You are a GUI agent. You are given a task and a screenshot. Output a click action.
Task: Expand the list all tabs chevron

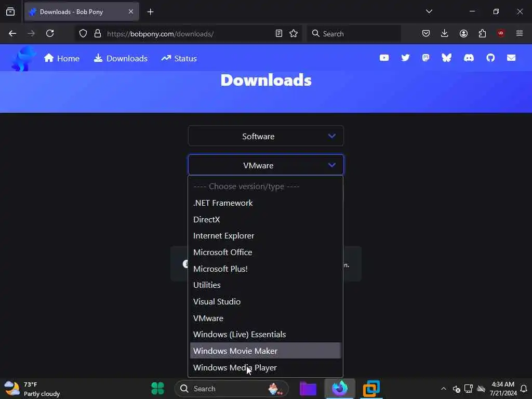pyautogui.click(x=429, y=11)
